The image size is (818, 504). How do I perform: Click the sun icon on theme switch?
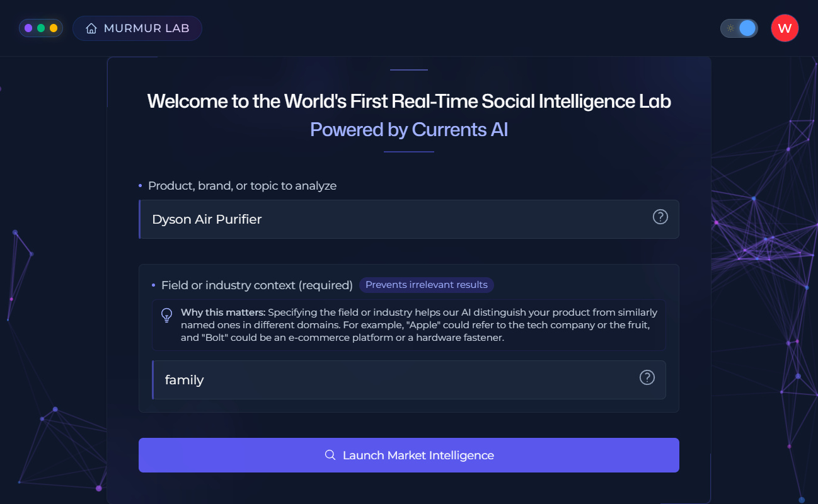coord(730,28)
